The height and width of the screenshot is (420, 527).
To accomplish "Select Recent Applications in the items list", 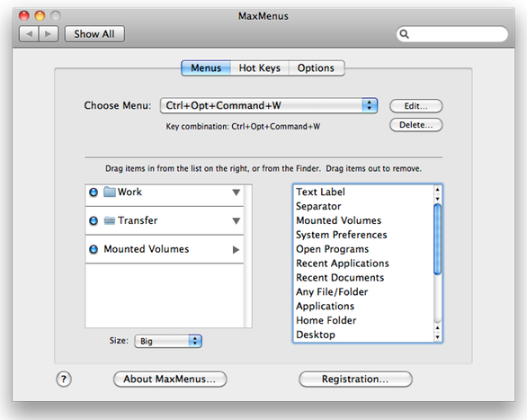I will tap(342, 264).
